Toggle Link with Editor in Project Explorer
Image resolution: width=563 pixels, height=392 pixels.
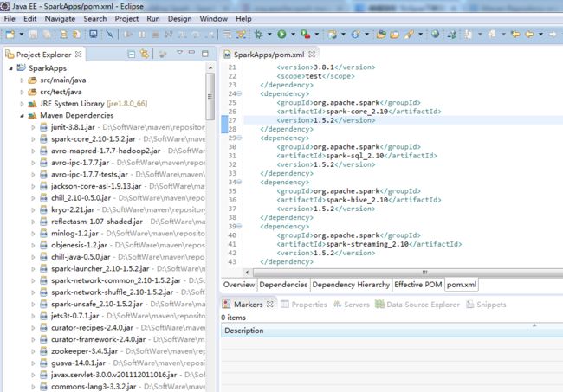pyautogui.click(x=145, y=55)
